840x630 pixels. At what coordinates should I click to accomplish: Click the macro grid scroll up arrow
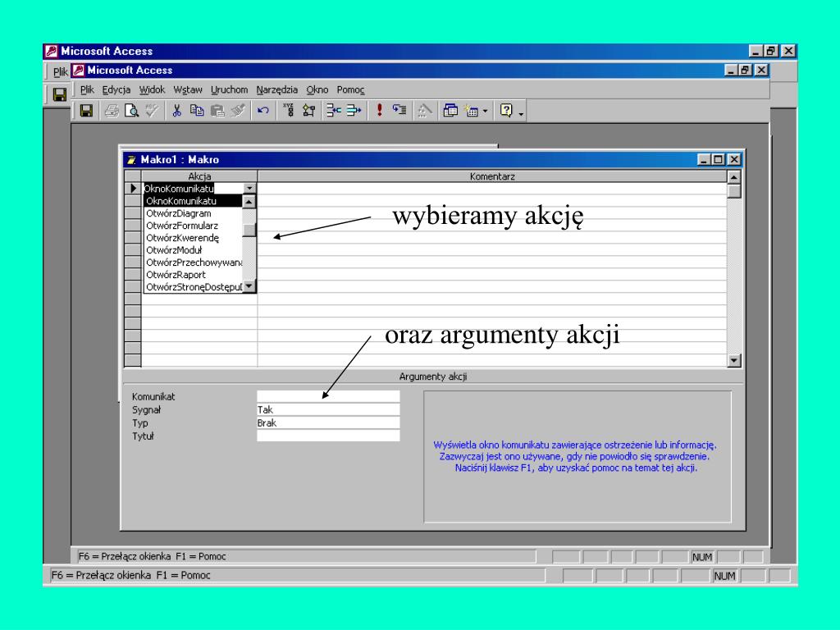pyautogui.click(x=734, y=177)
